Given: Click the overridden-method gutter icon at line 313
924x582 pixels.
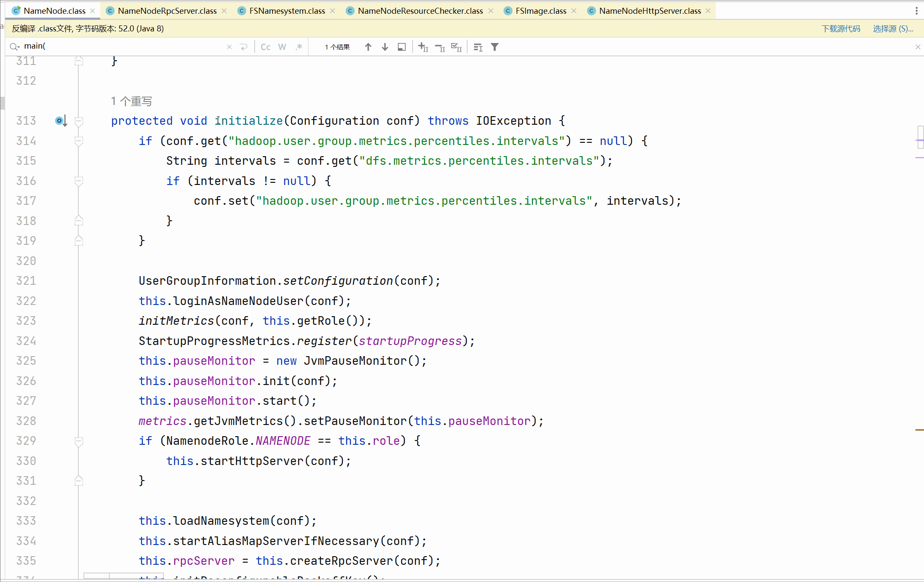Looking at the screenshot, I should pyautogui.click(x=61, y=121).
